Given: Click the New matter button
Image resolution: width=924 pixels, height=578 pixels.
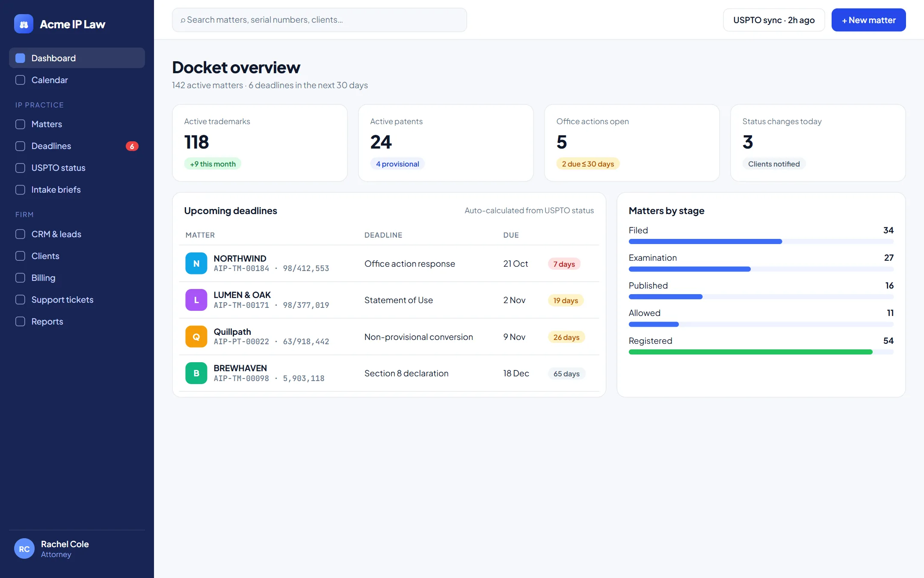Looking at the screenshot, I should pyautogui.click(x=868, y=20).
